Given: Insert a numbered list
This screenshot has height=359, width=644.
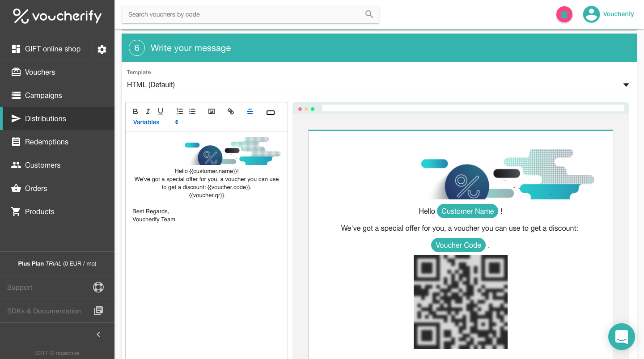Looking at the screenshot, I should pos(180,111).
